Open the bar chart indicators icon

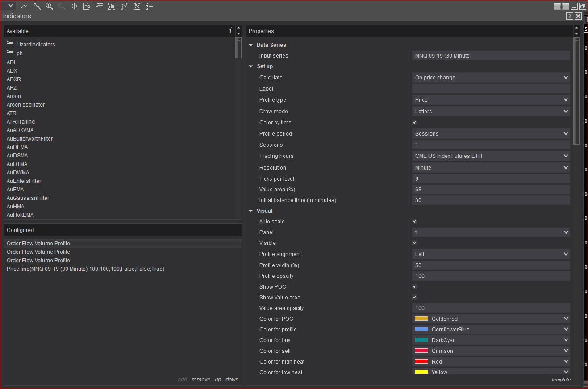pyautogui.click(x=112, y=6)
